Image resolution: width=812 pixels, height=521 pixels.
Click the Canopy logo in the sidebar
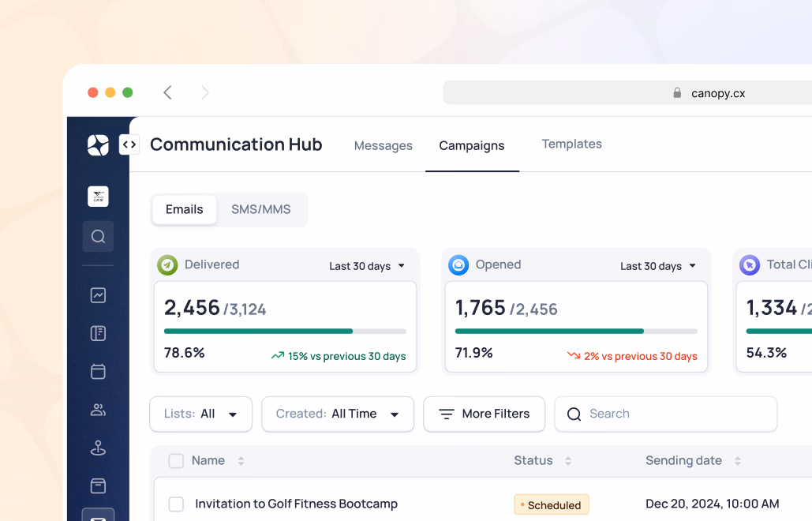point(98,145)
